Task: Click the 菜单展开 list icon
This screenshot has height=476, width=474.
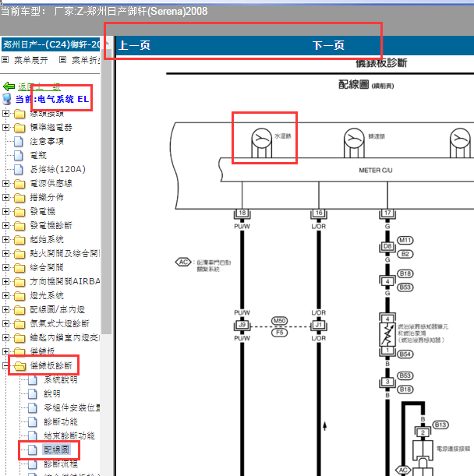Action: [5, 60]
